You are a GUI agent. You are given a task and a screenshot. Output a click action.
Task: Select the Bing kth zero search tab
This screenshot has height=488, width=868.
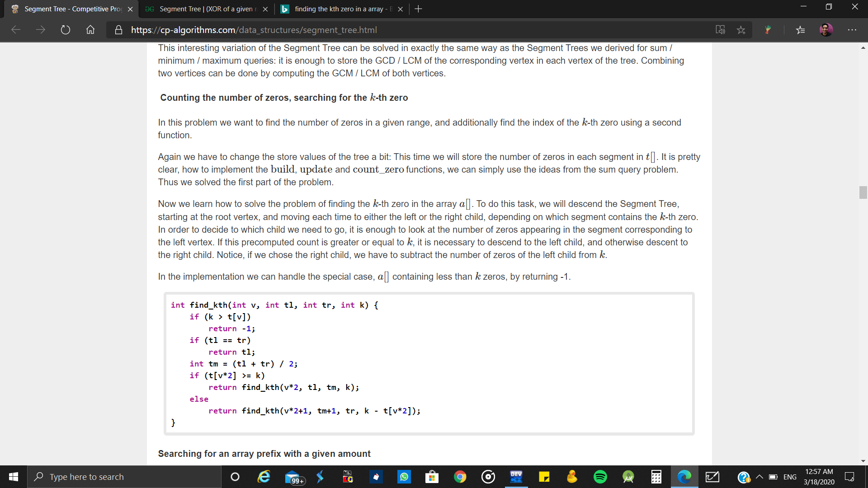pos(339,9)
